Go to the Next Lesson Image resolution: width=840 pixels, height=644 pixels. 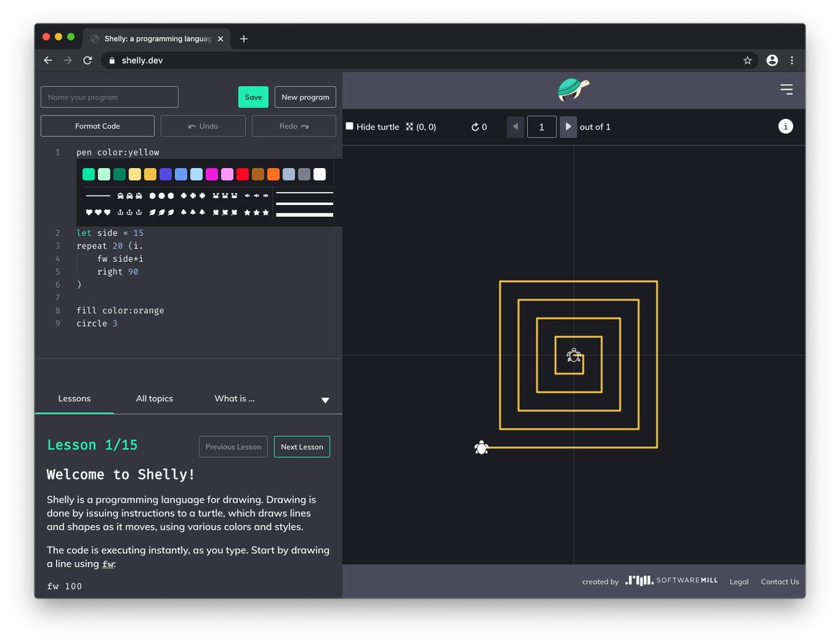pyautogui.click(x=302, y=447)
